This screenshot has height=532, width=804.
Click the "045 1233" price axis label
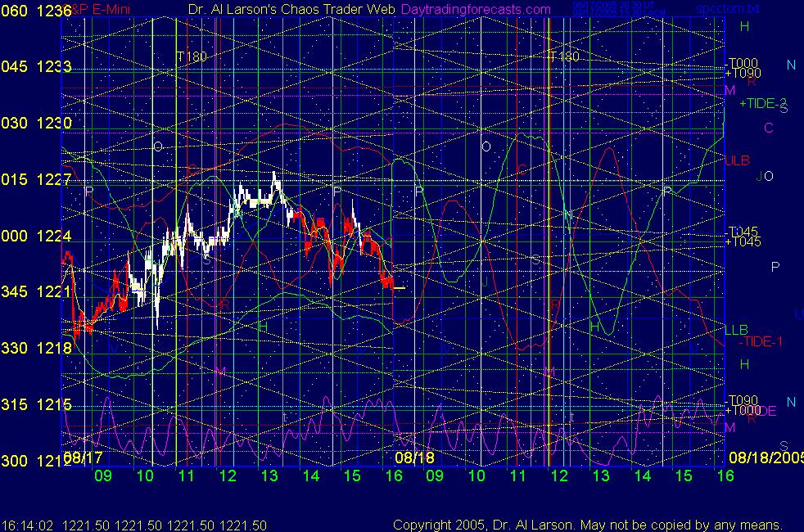click(x=36, y=66)
